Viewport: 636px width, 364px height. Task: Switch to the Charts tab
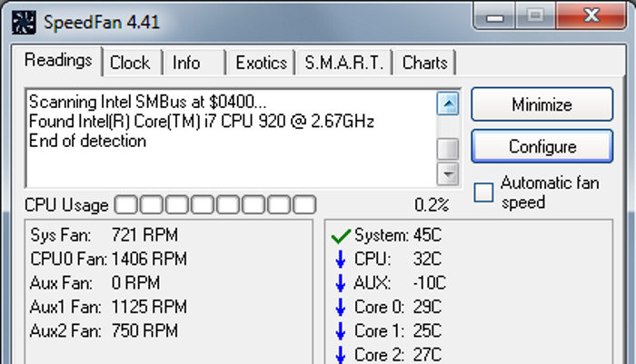pyautogui.click(x=424, y=63)
